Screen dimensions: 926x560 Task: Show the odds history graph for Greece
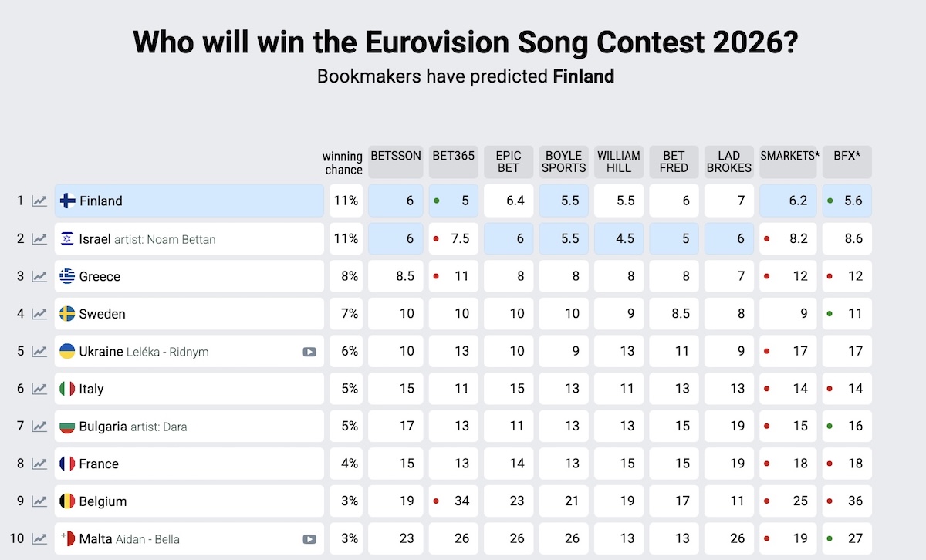[x=39, y=276]
